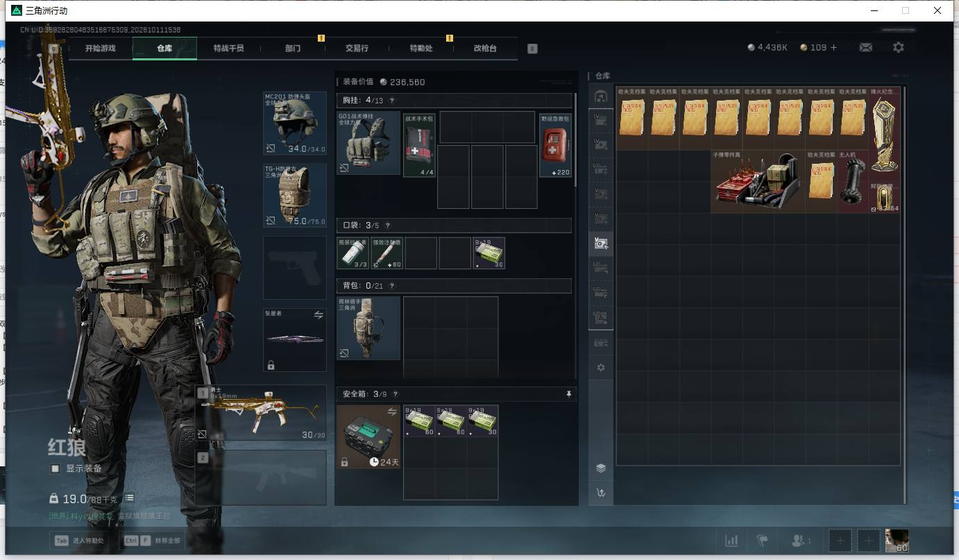Click the weight detail list icon beside 19.0/88
959x560 pixels.
pos(130,498)
